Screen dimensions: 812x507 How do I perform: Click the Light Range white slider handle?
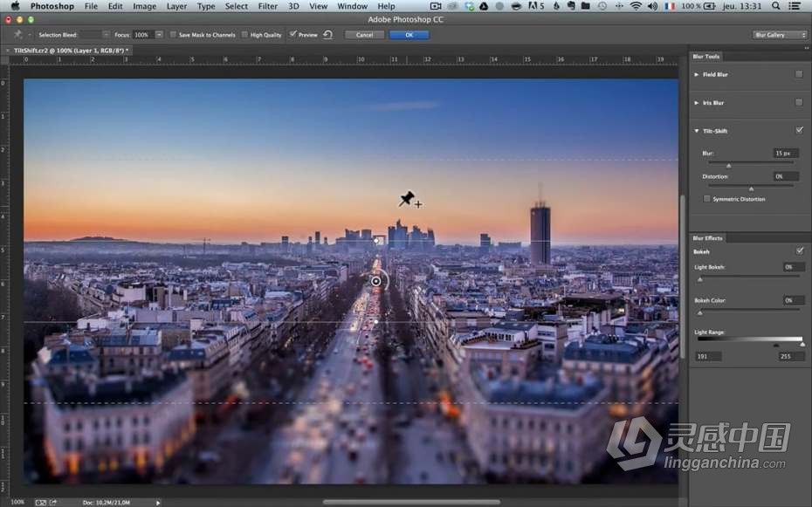802,345
